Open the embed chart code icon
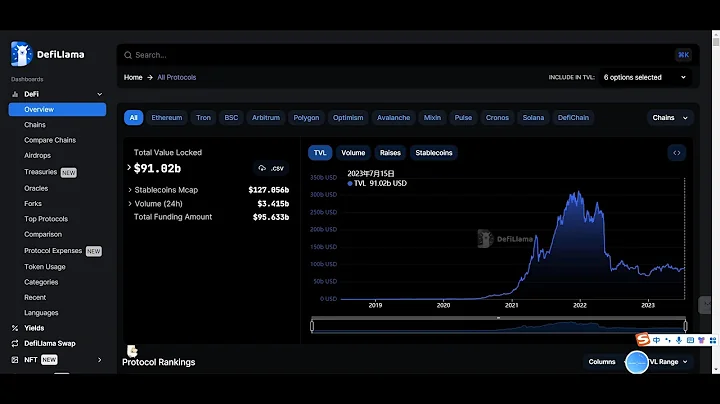Screen dimensions: 720x404 pos(676,153)
